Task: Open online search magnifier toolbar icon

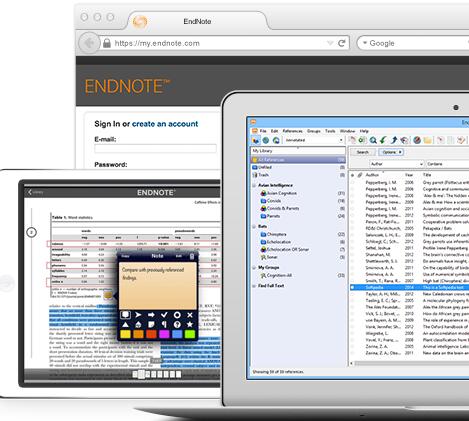Action: pyautogui.click(x=373, y=140)
